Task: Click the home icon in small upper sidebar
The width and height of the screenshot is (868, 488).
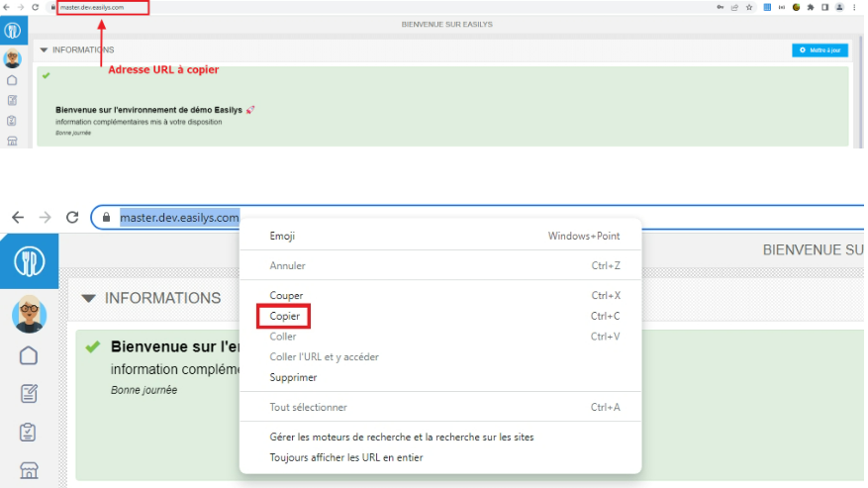Action: pos(12,80)
